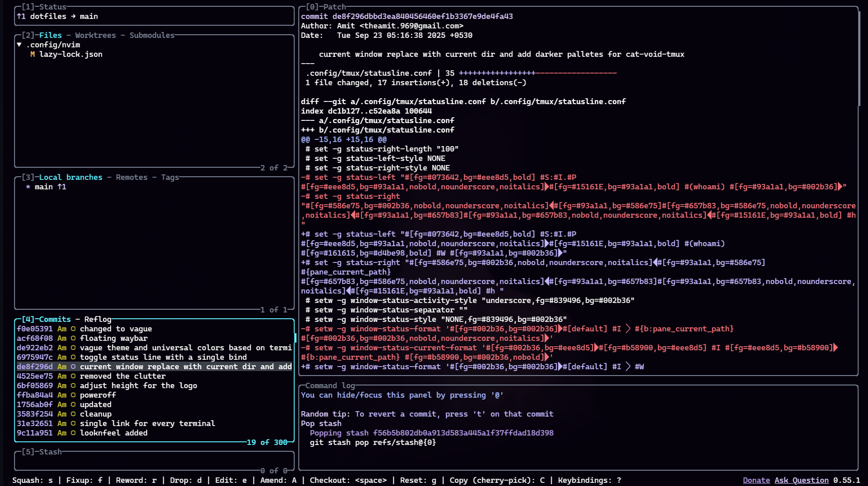
Task: Switch to the Worktrees tab
Action: (x=95, y=35)
